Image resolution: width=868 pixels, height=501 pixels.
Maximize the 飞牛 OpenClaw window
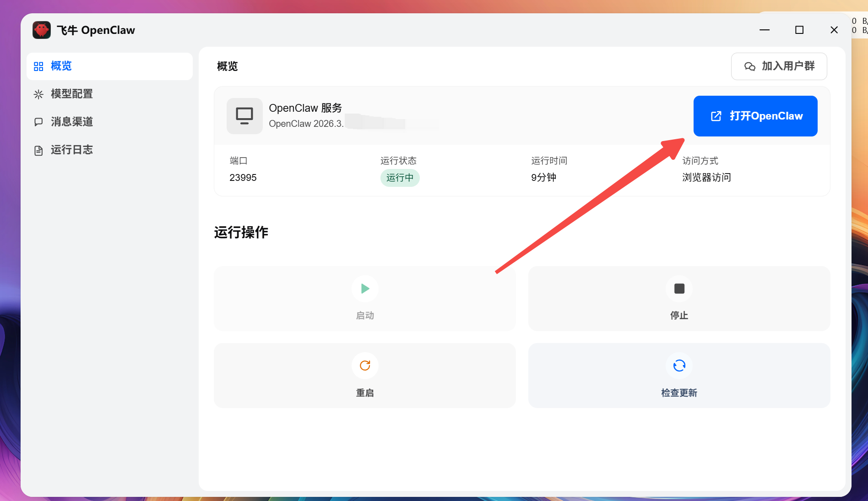pos(799,30)
